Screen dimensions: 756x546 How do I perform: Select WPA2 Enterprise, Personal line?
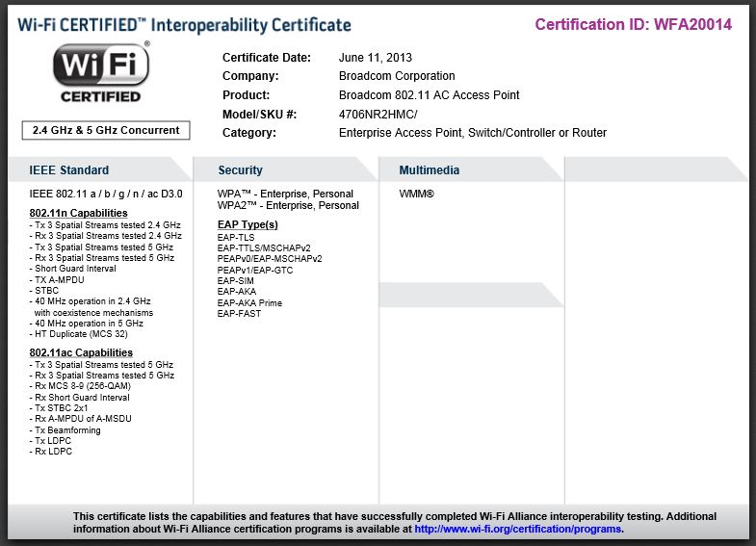tap(288, 206)
